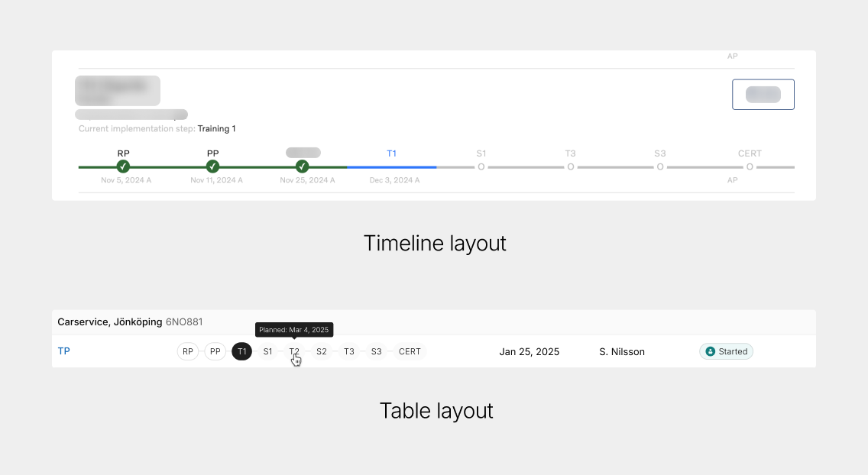Click the RP completed checkmark icon

[x=123, y=166]
